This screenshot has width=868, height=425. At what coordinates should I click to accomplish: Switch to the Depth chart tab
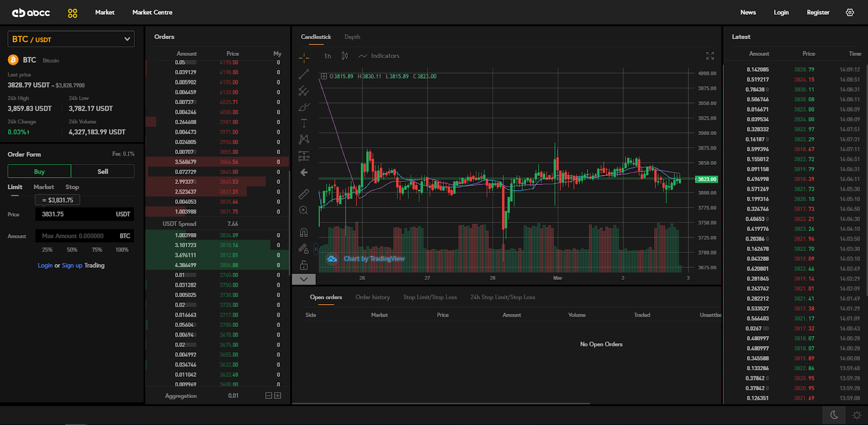352,37
